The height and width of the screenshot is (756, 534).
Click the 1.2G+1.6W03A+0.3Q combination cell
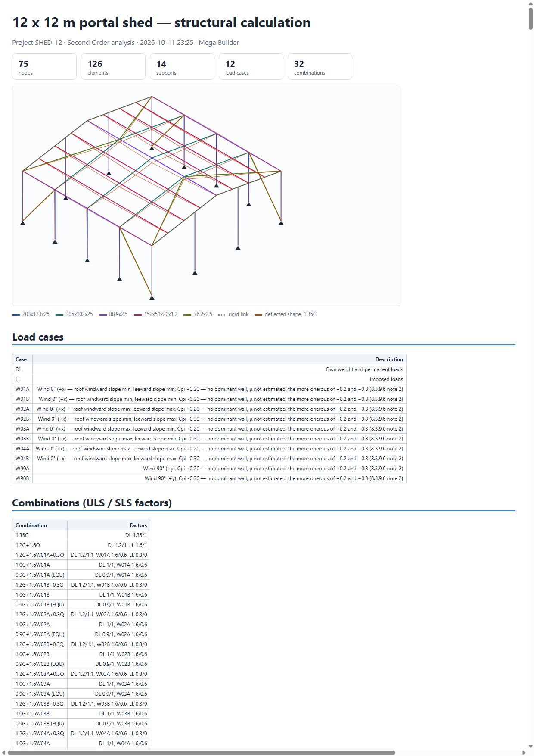[x=40, y=674]
